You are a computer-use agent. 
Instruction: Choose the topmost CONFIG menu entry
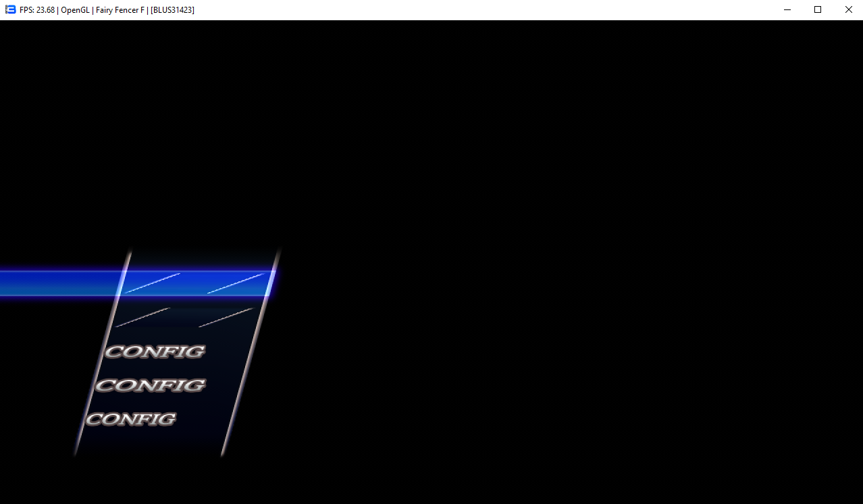pos(155,352)
